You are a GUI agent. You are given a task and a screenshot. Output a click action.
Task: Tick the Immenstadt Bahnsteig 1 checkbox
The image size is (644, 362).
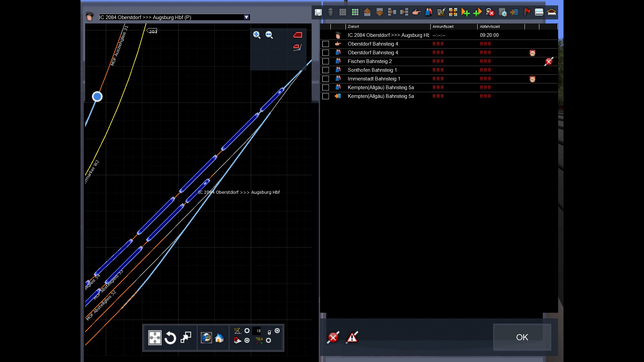[x=325, y=79]
